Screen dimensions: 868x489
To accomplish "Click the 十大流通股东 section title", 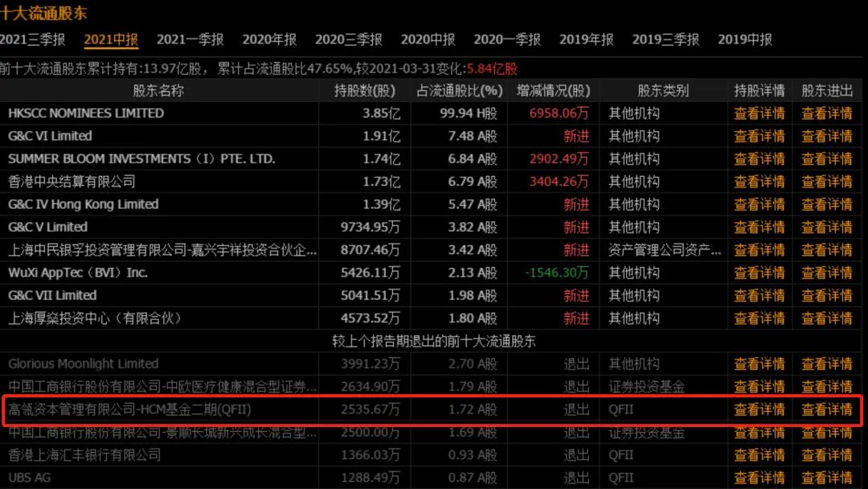I will 43,14.
